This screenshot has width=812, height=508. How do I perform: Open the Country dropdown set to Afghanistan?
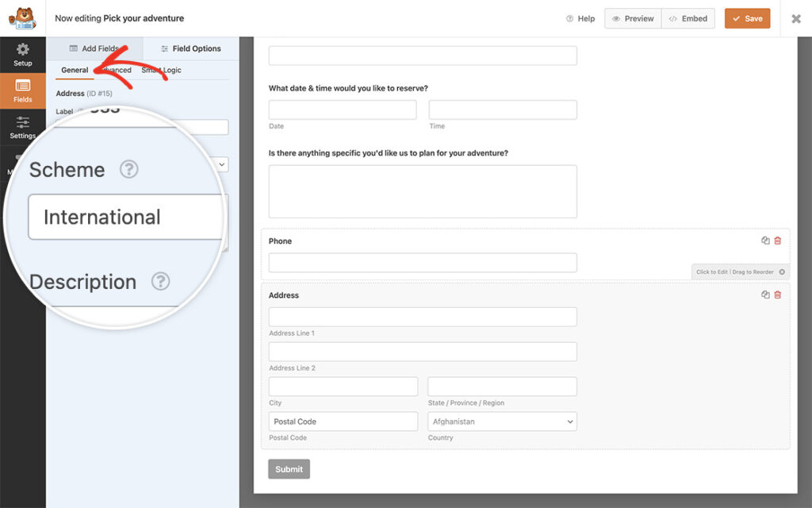[502, 421]
